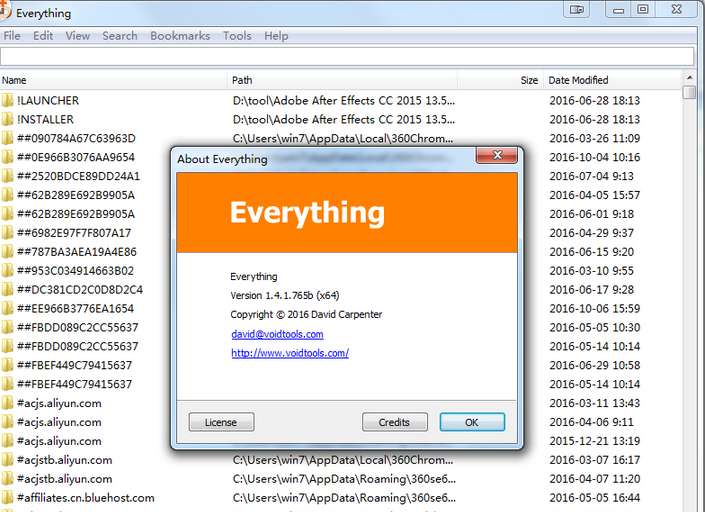Sort results by Name column header
Viewport: 705px width, 512px height.
pyautogui.click(x=113, y=80)
